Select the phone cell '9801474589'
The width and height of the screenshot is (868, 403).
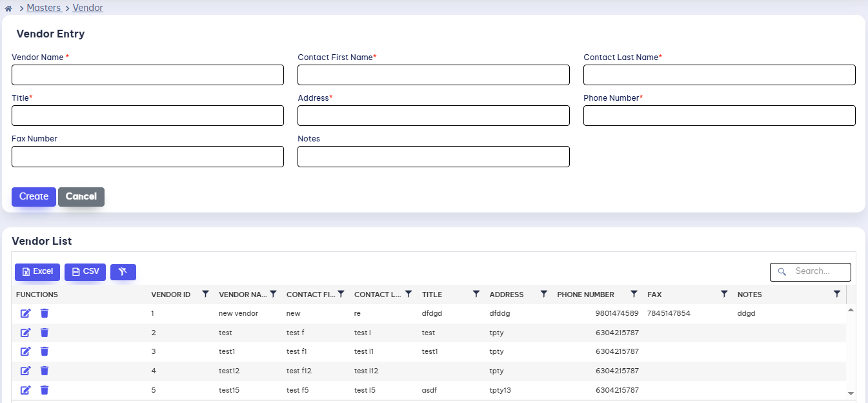pos(617,313)
